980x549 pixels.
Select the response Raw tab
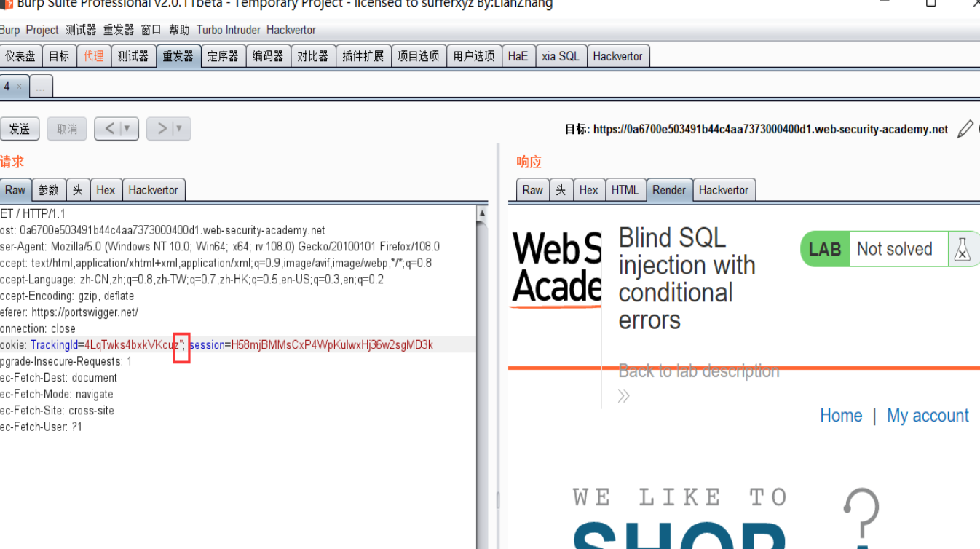[533, 190]
